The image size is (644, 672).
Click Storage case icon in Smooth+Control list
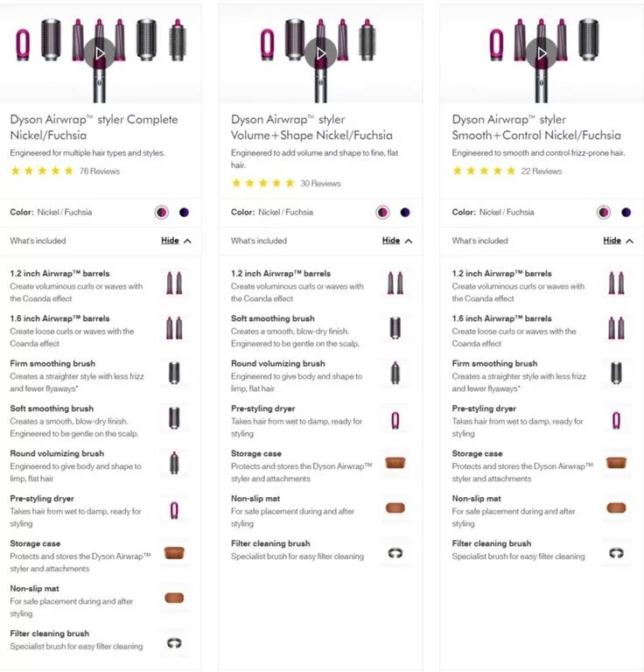[616, 463]
